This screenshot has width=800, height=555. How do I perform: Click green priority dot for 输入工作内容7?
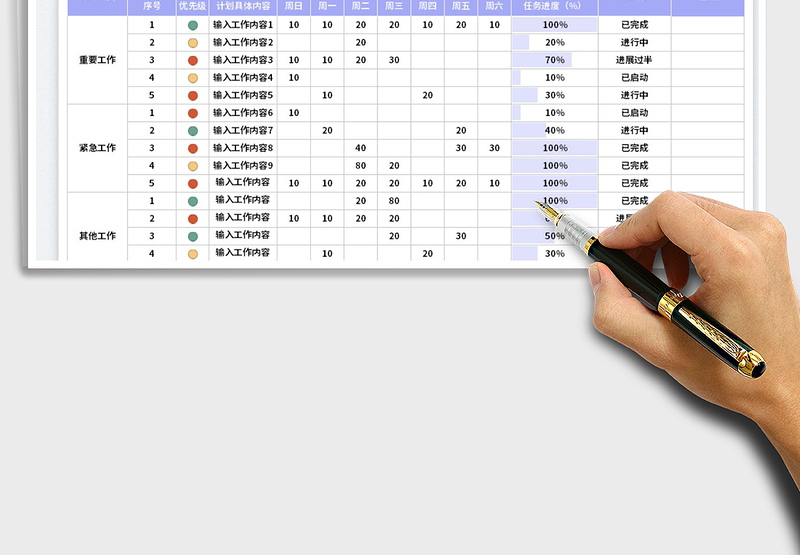pyautogui.click(x=193, y=131)
